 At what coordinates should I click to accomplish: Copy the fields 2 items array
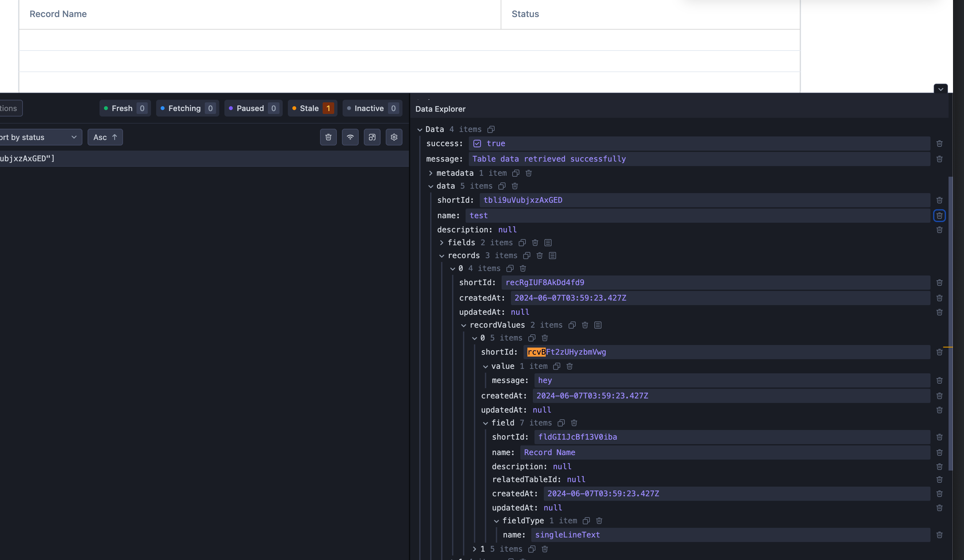point(522,243)
